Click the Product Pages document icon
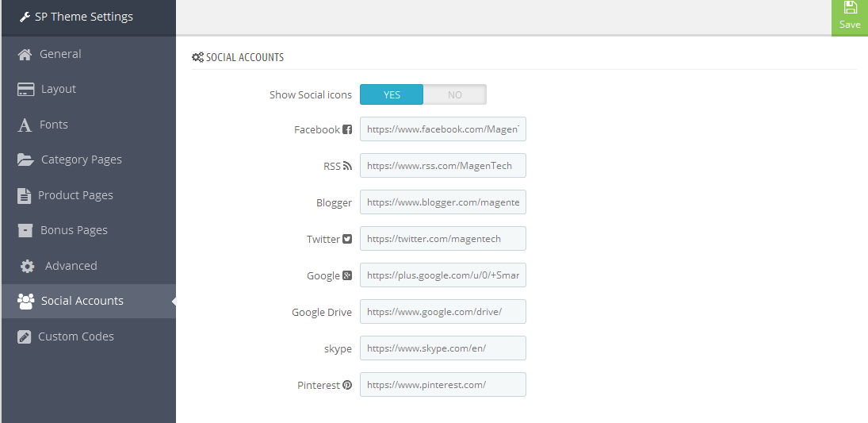Image resolution: width=868 pixels, height=423 pixels. coord(24,196)
